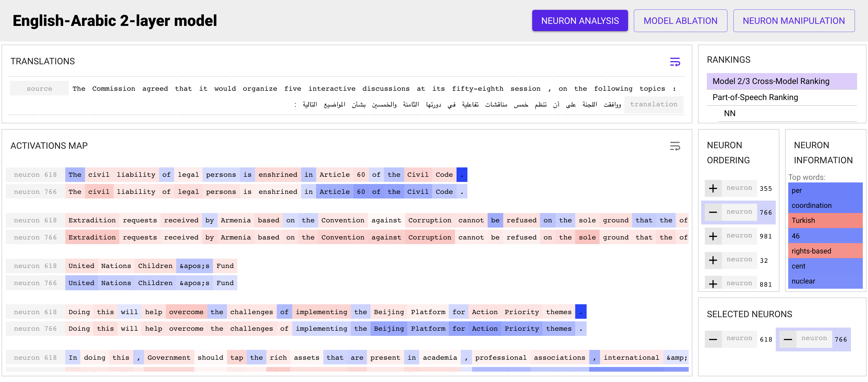Switch to the MODEL ABLATION tab
This screenshot has width=868, height=382.
[680, 20]
